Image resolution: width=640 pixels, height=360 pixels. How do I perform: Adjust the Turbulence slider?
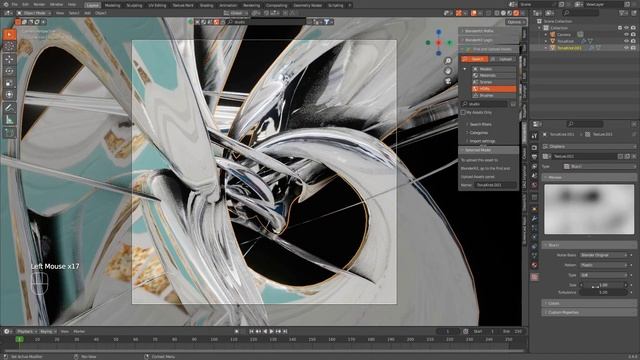[604, 292]
